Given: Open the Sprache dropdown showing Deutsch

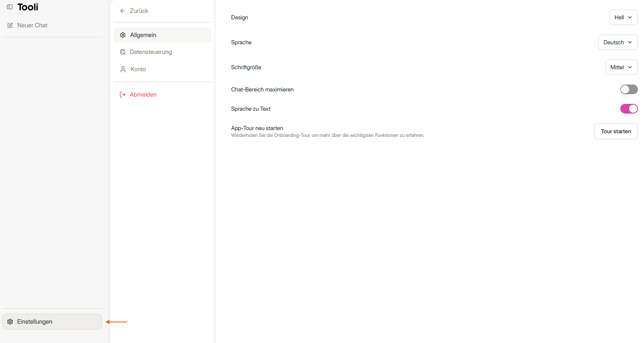Looking at the screenshot, I should 618,42.
